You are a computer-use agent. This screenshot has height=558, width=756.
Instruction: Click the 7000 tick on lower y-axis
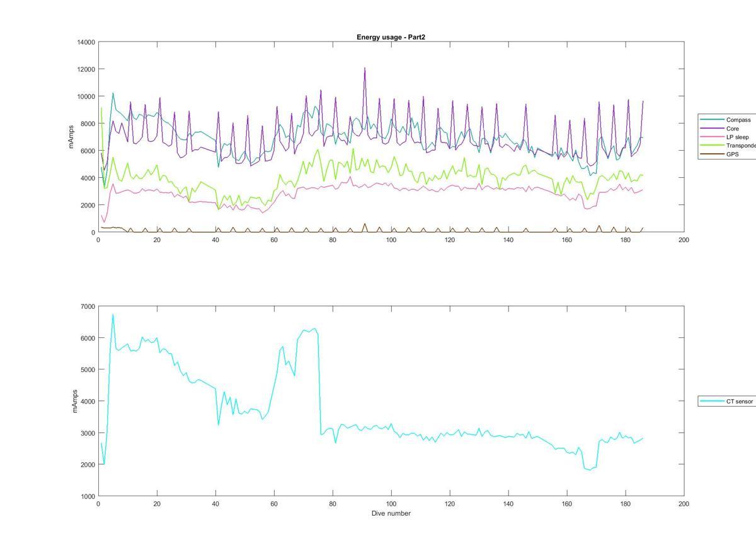[x=88, y=306]
